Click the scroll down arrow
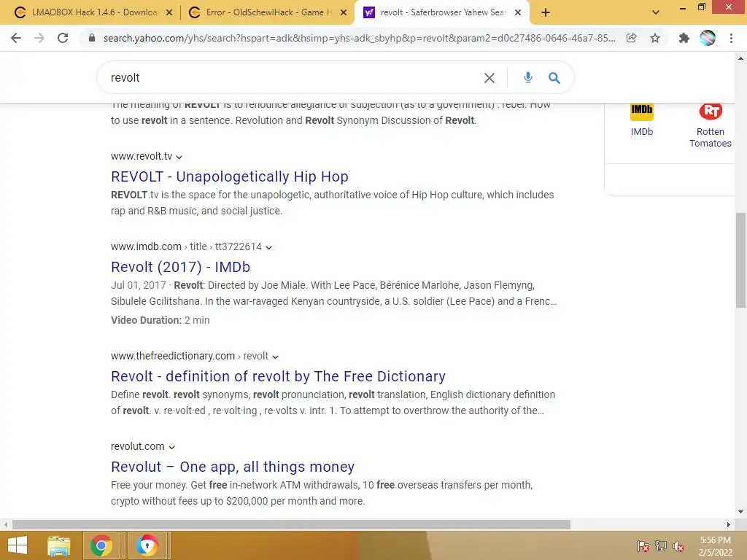Image resolution: width=747 pixels, height=560 pixels. tap(740, 512)
